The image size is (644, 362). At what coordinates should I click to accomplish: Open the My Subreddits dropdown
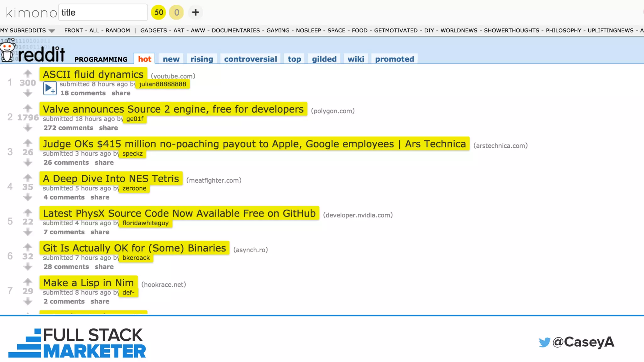tap(28, 30)
